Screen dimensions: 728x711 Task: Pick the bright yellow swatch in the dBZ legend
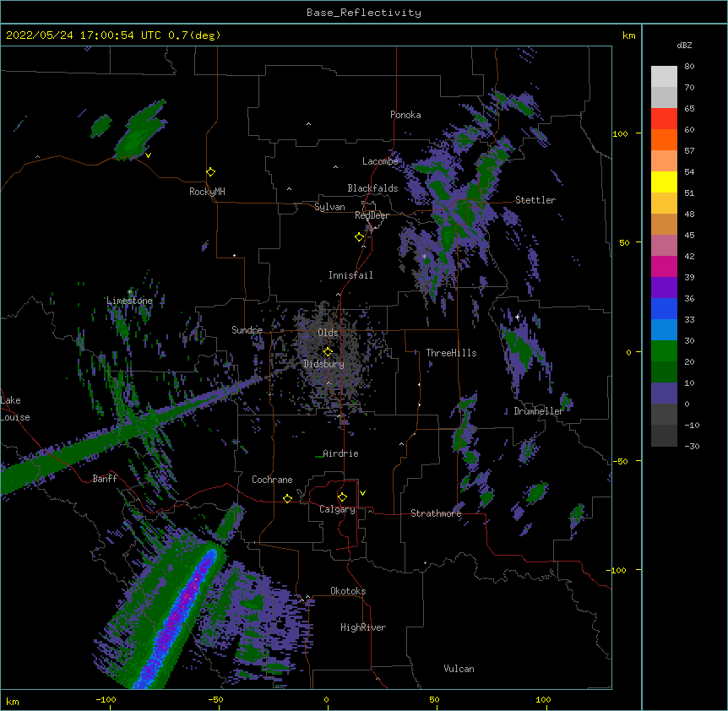(x=664, y=182)
